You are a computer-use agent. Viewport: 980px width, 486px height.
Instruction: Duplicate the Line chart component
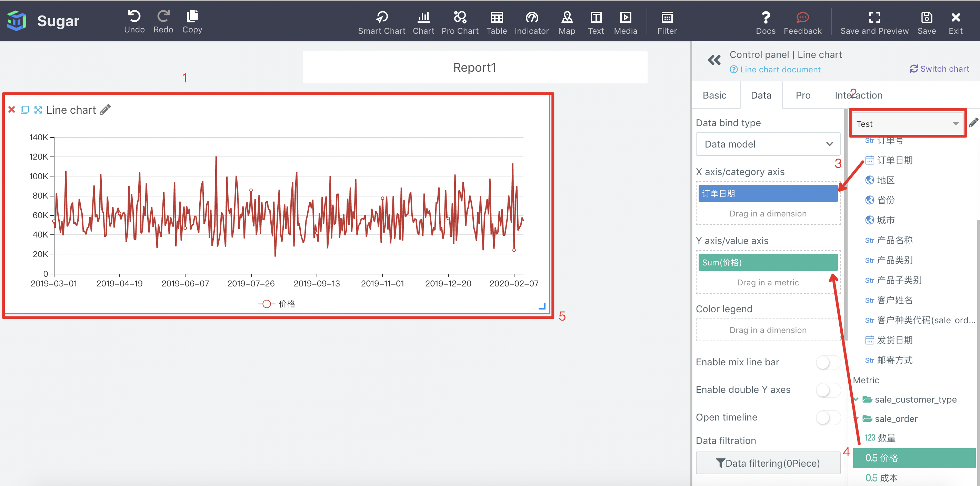25,110
